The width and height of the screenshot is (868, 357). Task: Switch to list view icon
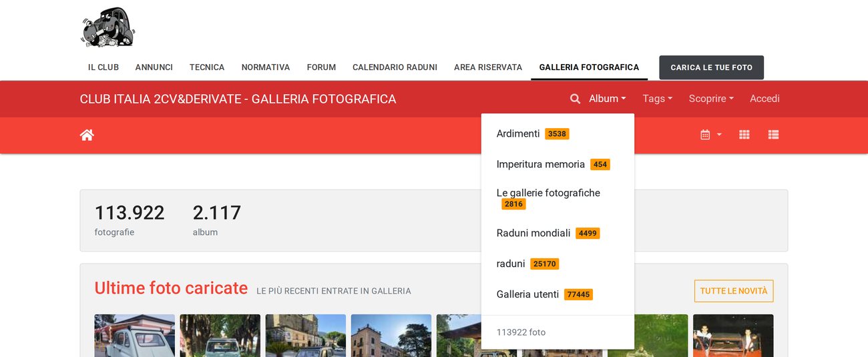click(773, 135)
